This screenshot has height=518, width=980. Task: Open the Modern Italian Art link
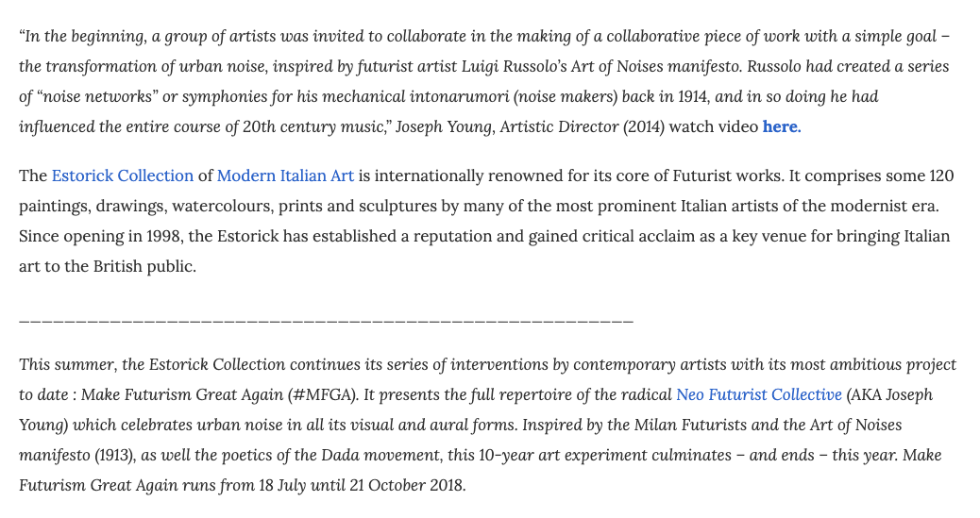[x=285, y=175]
